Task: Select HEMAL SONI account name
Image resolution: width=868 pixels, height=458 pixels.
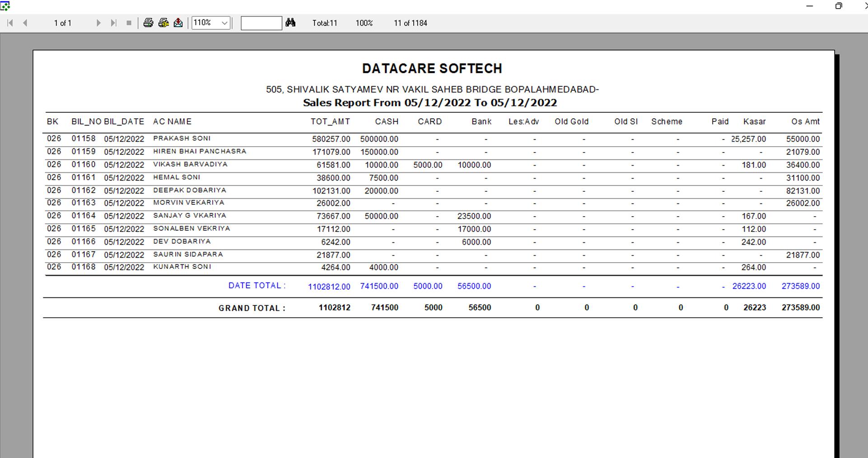Action: (x=177, y=177)
